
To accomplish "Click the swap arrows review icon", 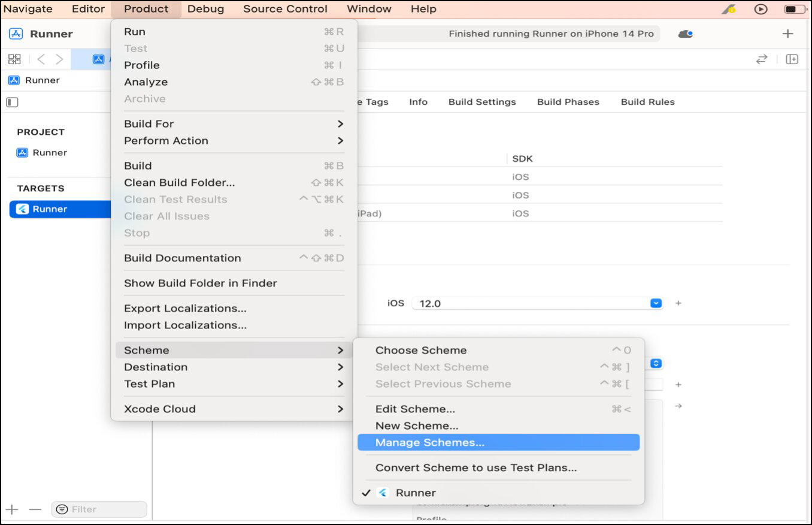I will coord(761,59).
